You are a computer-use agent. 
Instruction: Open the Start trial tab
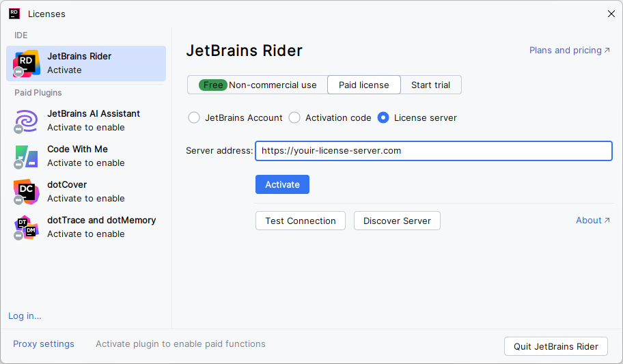click(430, 85)
